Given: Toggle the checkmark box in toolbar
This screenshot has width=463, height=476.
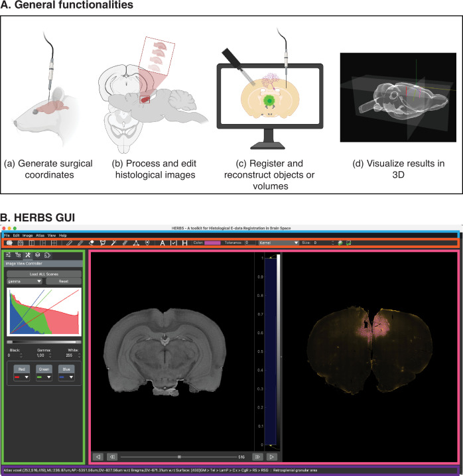Looking at the screenshot, I should [172, 243].
